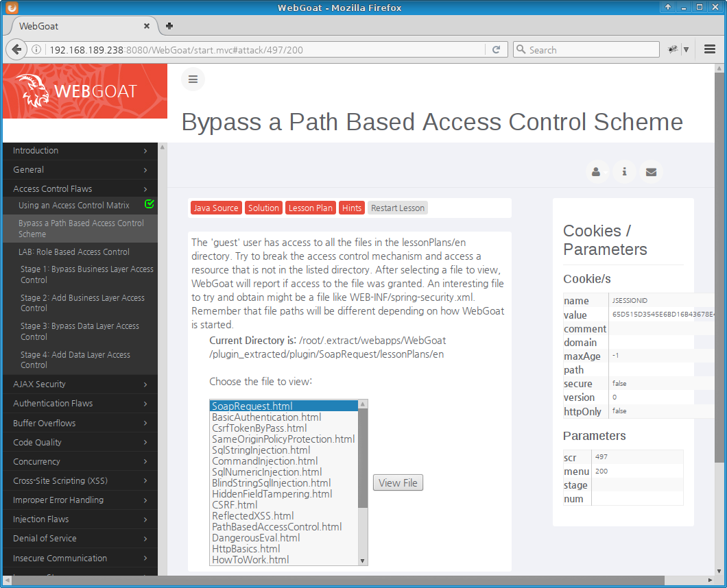Image resolution: width=727 pixels, height=588 pixels.
Task: Show the lesson Solution
Action: coord(263,208)
